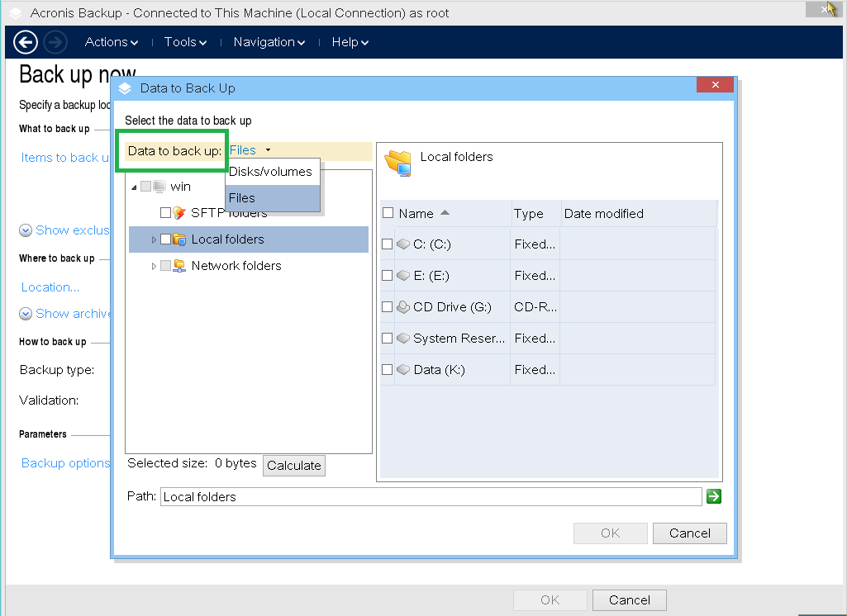Viewport: 847px width, 616px height.
Task: Open the Help menu
Action: point(350,42)
